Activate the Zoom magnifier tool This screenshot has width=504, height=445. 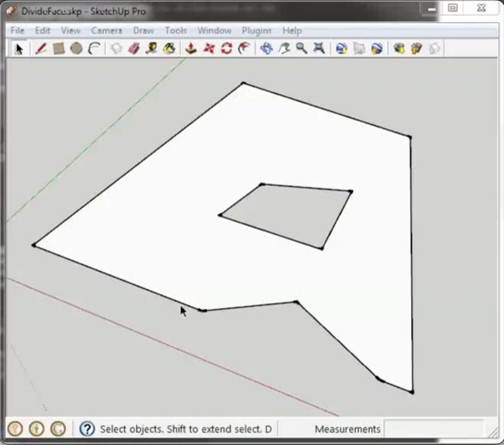tap(301, 49)
